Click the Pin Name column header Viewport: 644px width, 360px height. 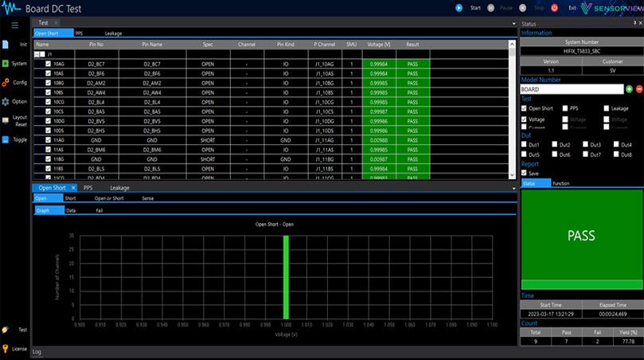coord(152,45)
